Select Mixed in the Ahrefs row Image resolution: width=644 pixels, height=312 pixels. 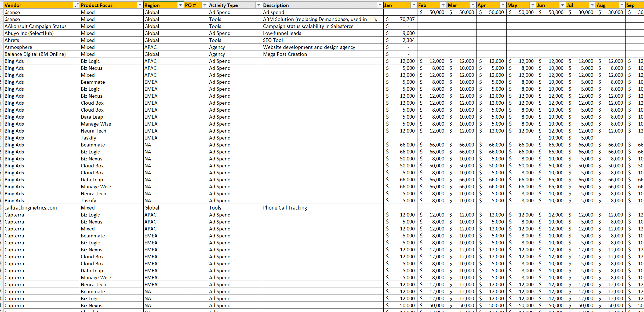tap(112, 40)
